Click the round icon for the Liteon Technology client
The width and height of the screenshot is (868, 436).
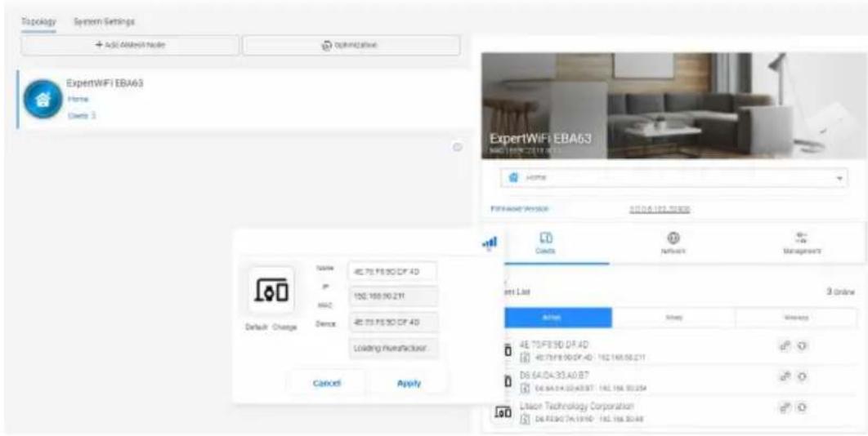(803, 407)
